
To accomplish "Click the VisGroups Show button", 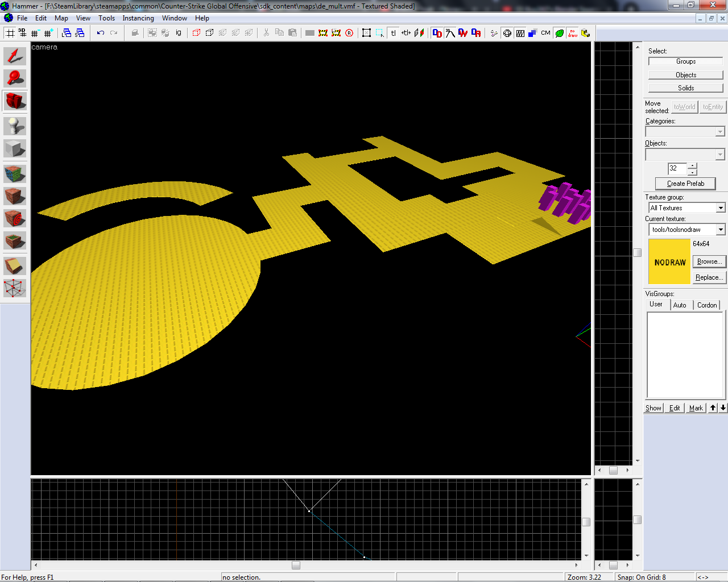I will (653, 408).
